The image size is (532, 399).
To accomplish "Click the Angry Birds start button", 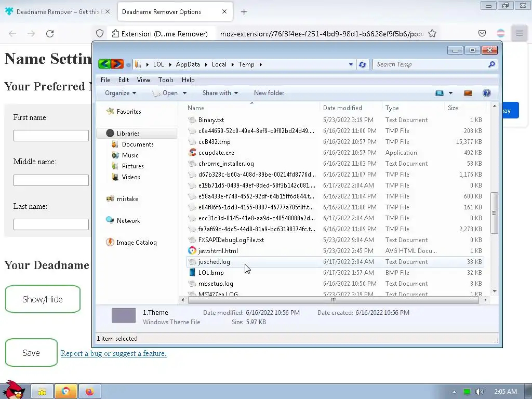I will pyautogui.click(x=14, y=390).
